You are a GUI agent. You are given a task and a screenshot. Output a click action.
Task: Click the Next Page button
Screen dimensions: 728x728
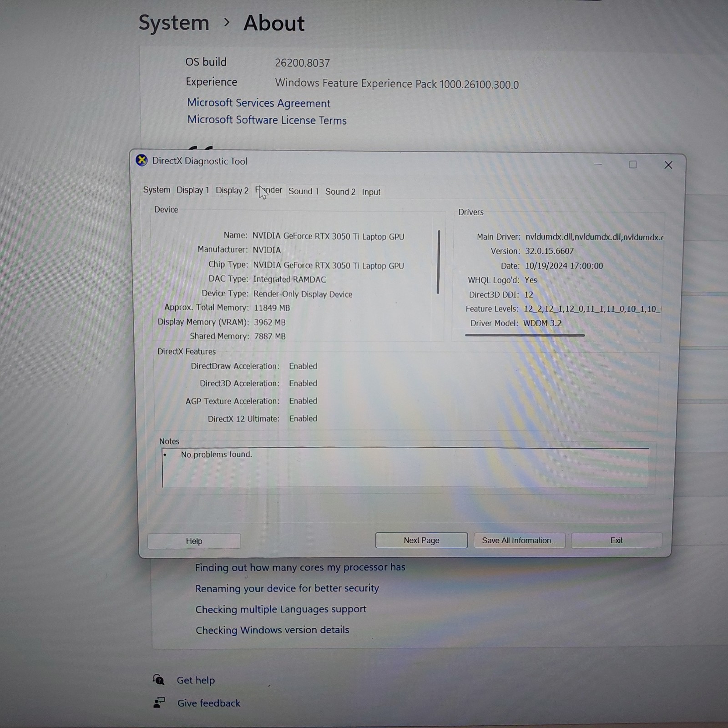421,540
